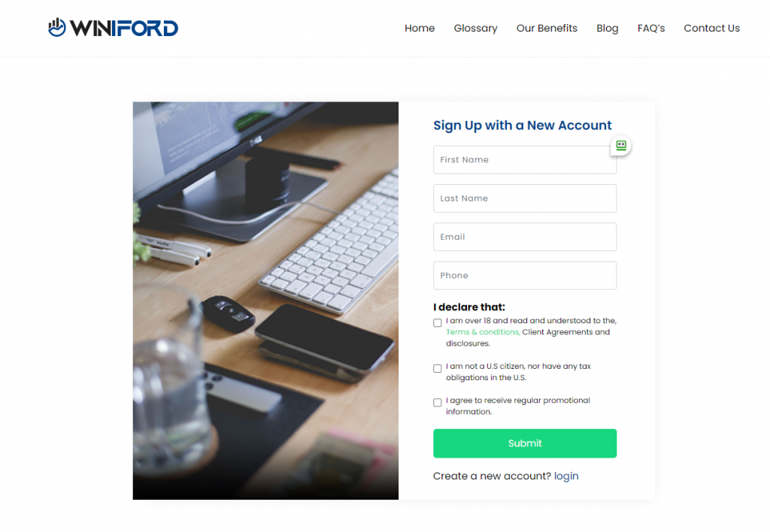The image size is (770, 532).
Task: Open the Blog menu link
Action: [x=607, y=28]
